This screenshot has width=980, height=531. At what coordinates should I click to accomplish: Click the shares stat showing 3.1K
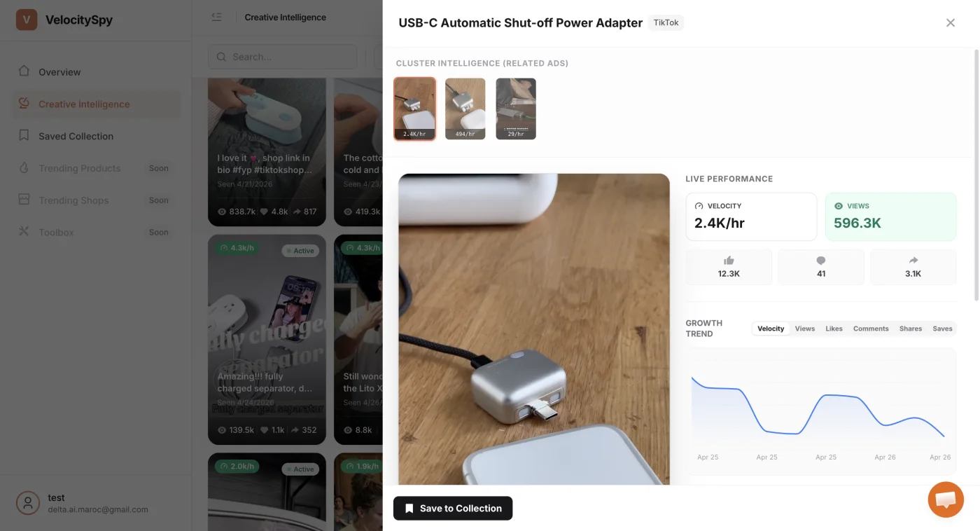(x=913, y=267)
